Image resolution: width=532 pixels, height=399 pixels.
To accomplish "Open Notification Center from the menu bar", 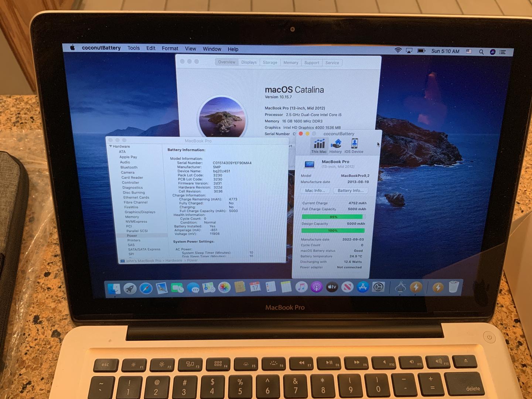I will point(502,52).
